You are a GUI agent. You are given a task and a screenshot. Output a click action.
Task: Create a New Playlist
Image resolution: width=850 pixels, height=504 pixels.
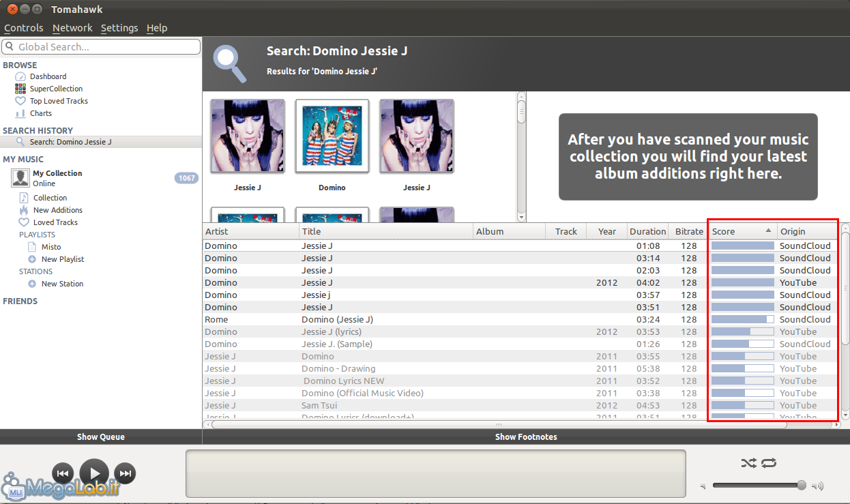tap(63, 259)
